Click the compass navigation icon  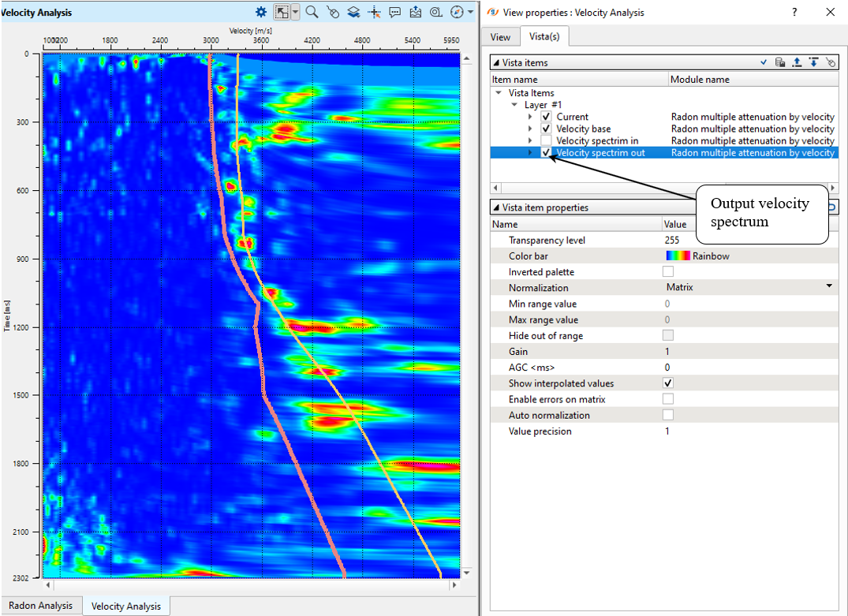[457, 12]
